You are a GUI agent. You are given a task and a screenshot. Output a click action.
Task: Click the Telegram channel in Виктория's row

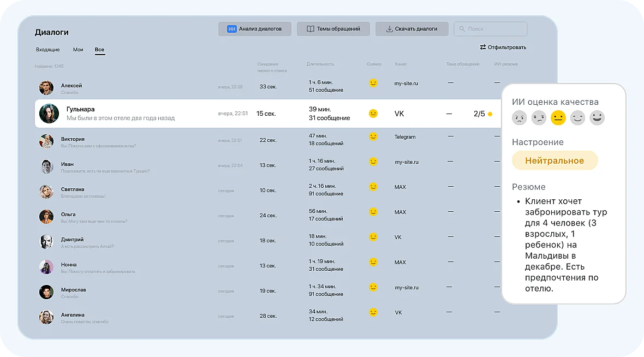pos(405,137)
